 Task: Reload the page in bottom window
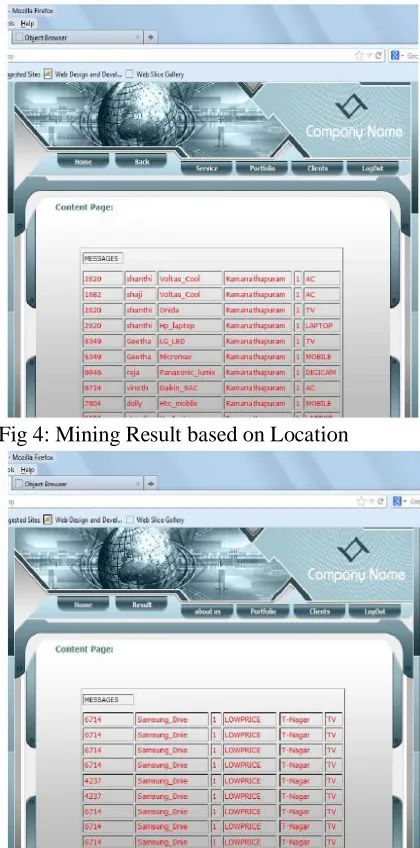pyautogui.click(x=380, y=501)
